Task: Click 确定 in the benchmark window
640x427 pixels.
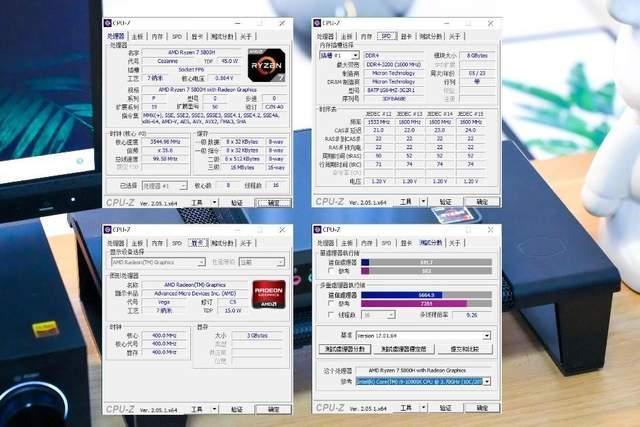Action: [482, 407]
